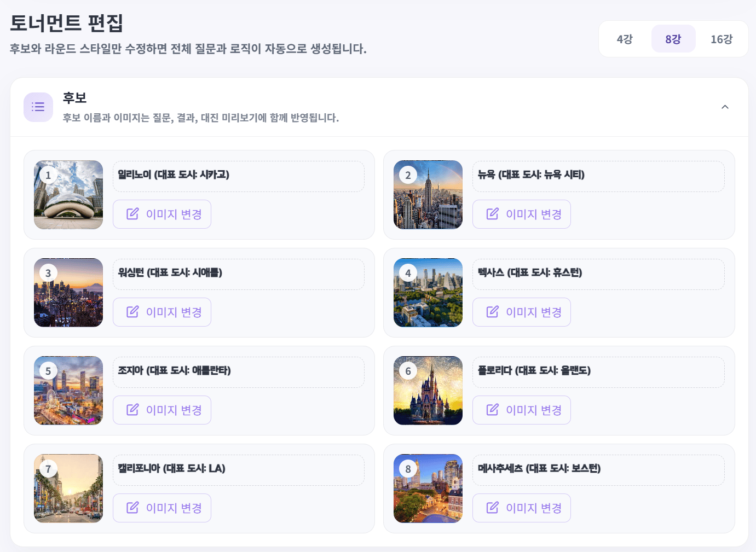Edit the 캘리포니아 (대표 도시: LA) name field

pyautogui.click(x=239, y=470)
